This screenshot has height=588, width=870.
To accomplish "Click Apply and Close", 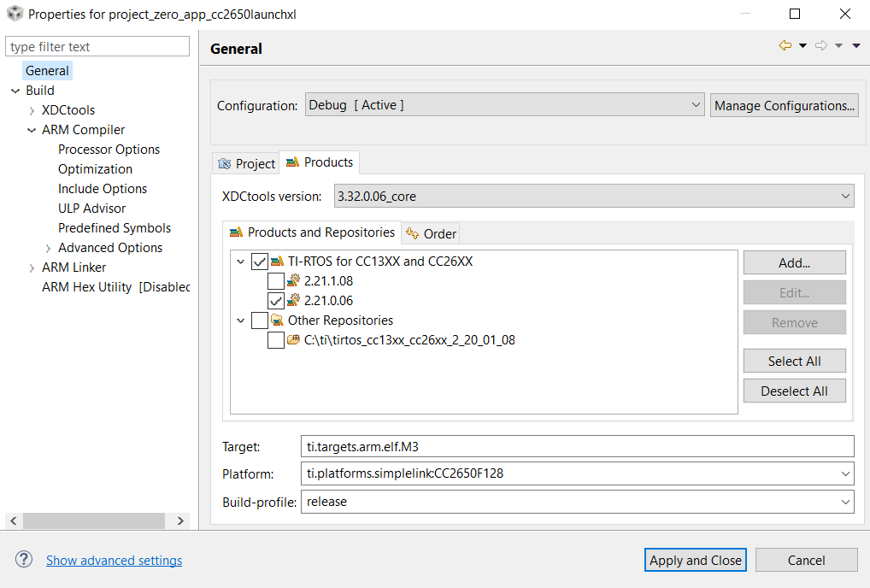I will pyautogui.click(x=695, y=561).
